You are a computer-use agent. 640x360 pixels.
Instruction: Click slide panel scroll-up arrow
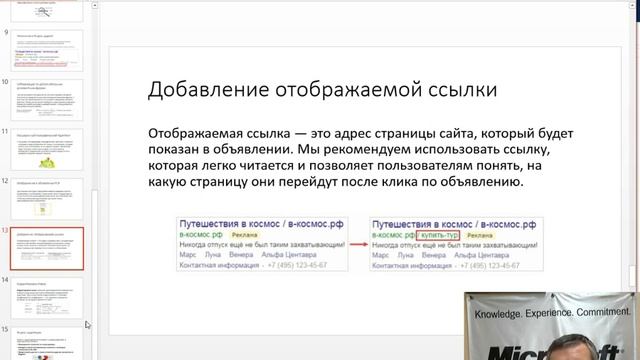click(95, 5)
